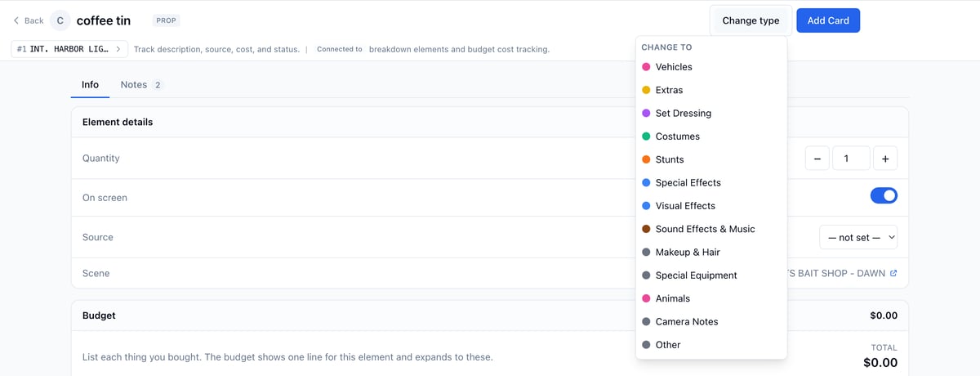Click the TOTAL $0.00 value
The width and height of the screenshot is (980, 376).
pos(880,362)
